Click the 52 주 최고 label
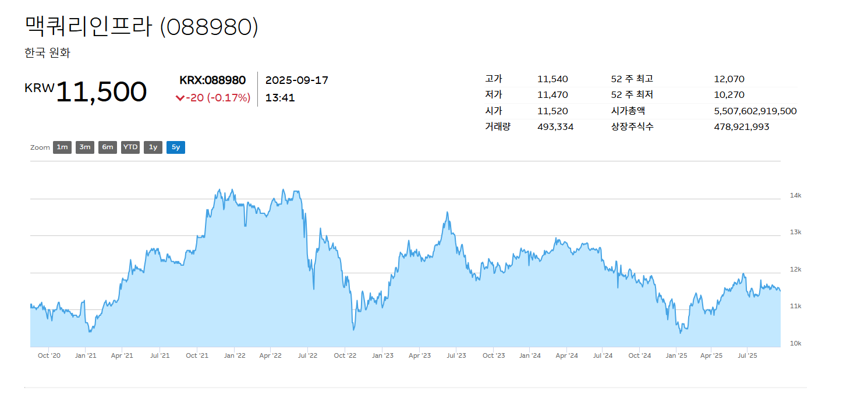The image size is (868, 398). point(632,79)
